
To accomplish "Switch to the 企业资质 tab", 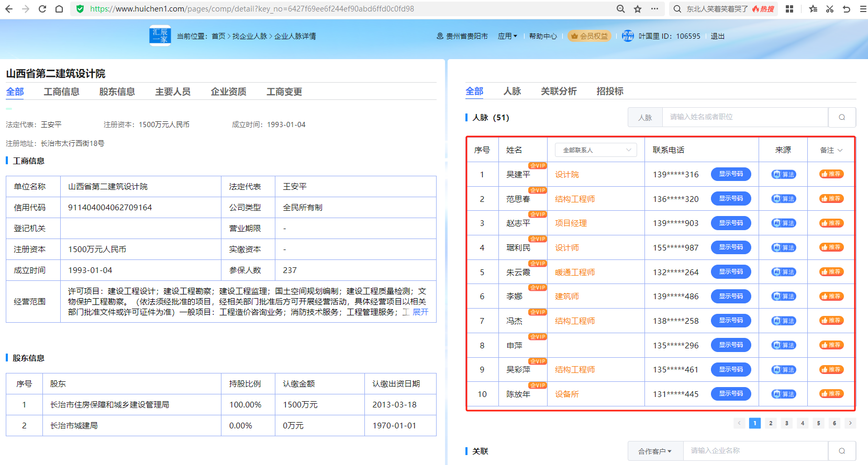I will (228, 92).
